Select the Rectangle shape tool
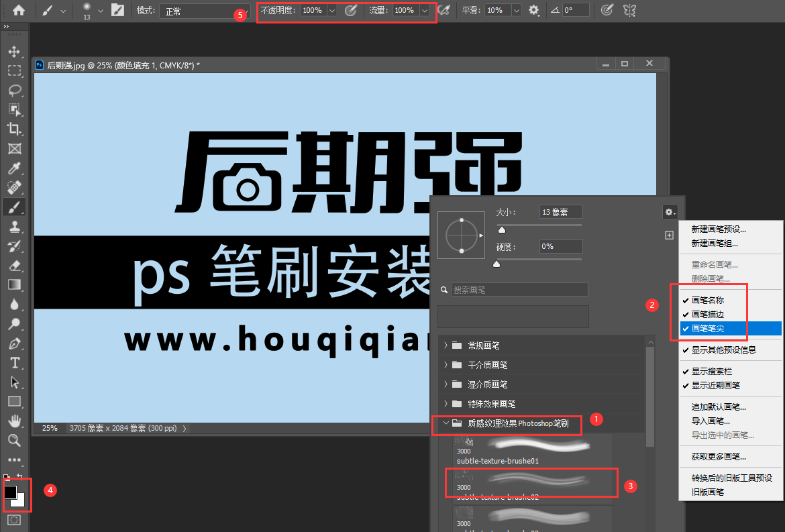This screenshot has width=785, height=532. pos(15,401)
